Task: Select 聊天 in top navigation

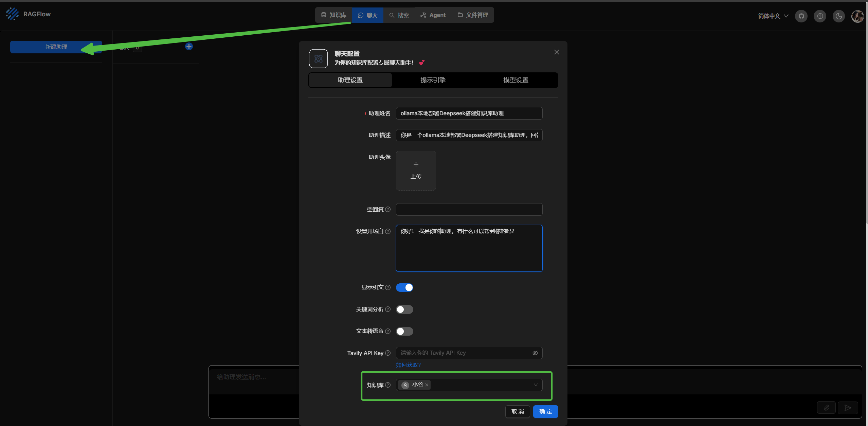Action: click(x=368, y=15)
